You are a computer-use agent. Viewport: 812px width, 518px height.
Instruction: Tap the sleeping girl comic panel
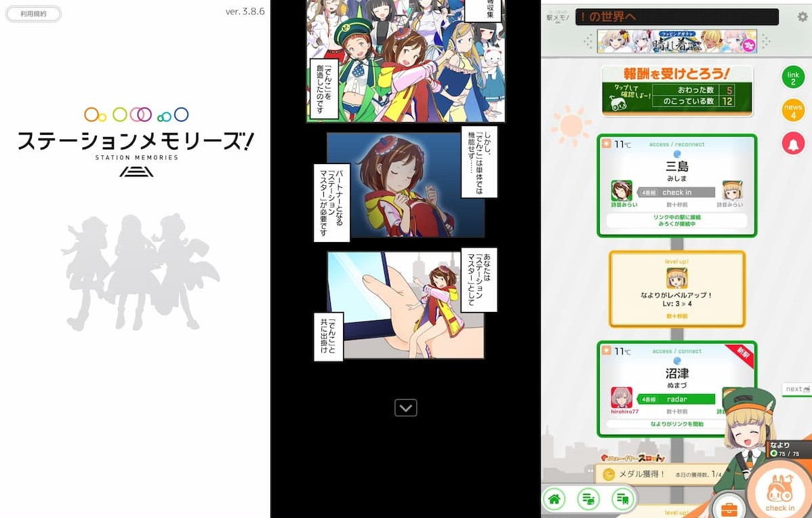coord(405,185)
